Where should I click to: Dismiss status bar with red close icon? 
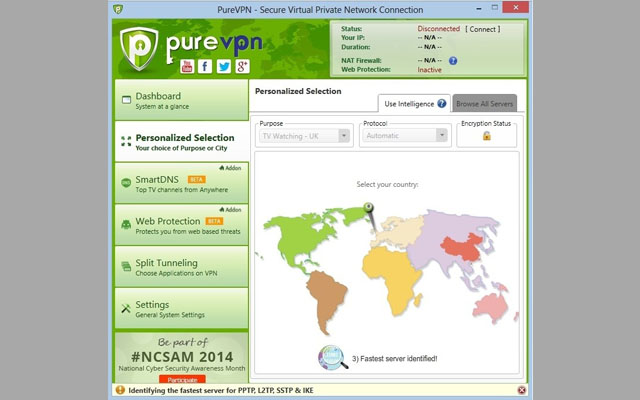[x=522, y=389]
